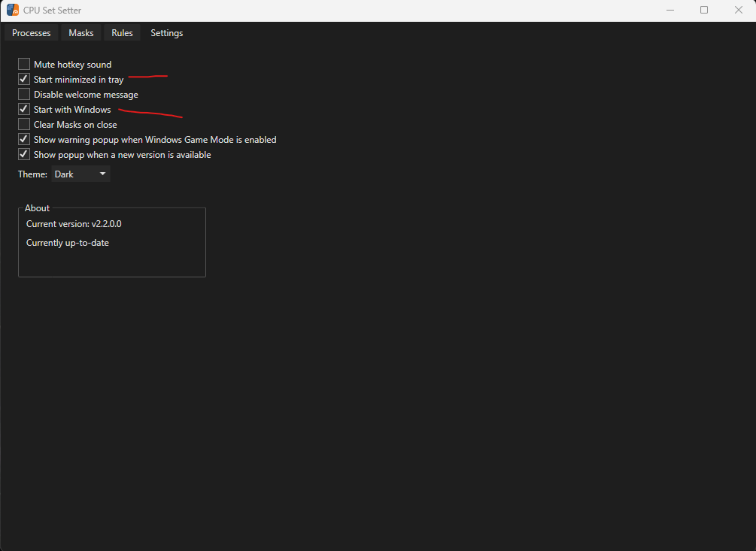Image resolution: width=756 pixels, height=551 pixels.
Task: Uncheck new version popup checkbox
Action: pyautogui.click(x=24, y=154)
